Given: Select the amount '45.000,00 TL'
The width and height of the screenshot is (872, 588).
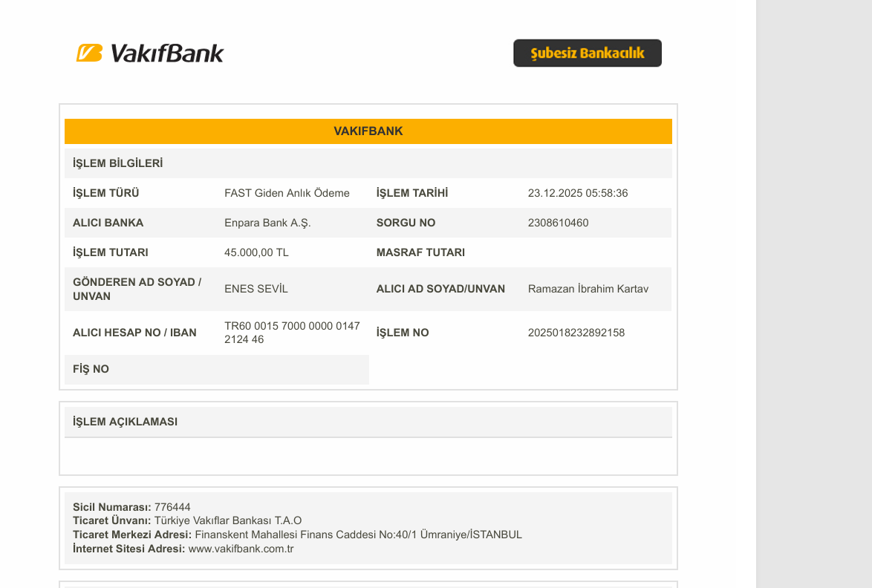Looking at the screenshot, I should point(256,252).
